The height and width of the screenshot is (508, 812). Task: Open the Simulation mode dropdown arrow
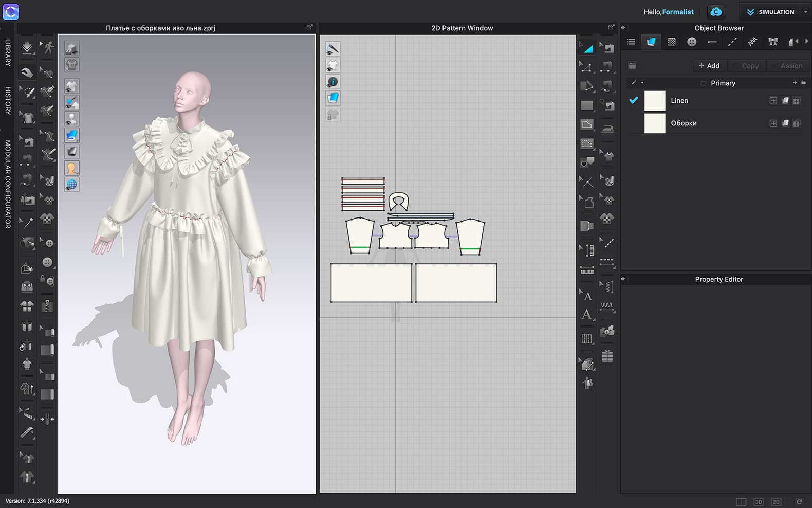(805, 12)
